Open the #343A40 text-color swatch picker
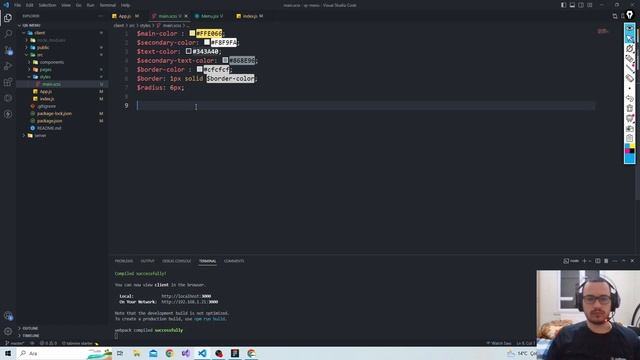 tap(189, 51)
